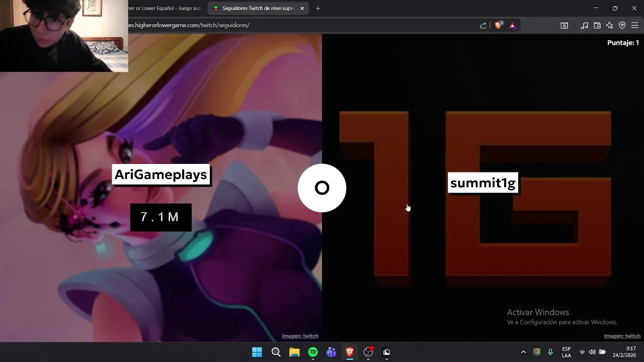Click the central O circle

click(322, 188)
